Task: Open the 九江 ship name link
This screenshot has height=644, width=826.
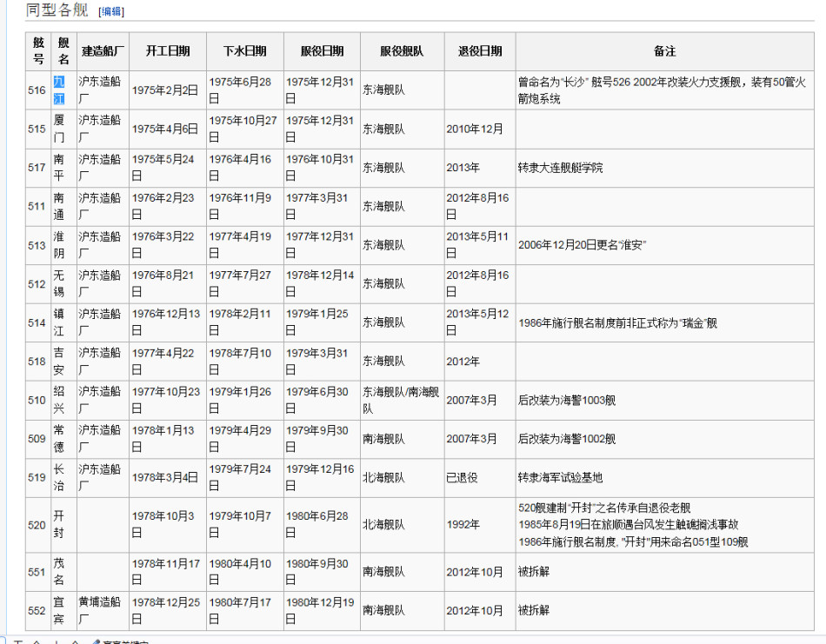Action: (x=59, y=90)
